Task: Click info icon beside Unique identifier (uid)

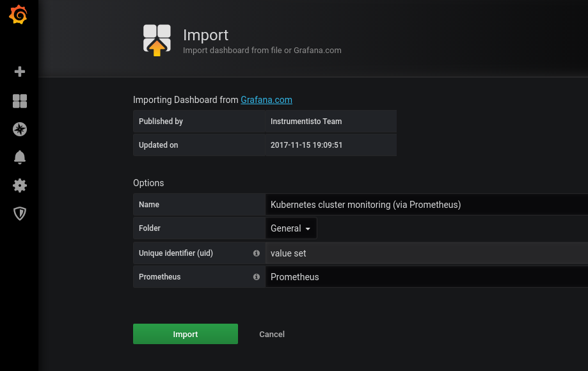Action: click(257, 253)
